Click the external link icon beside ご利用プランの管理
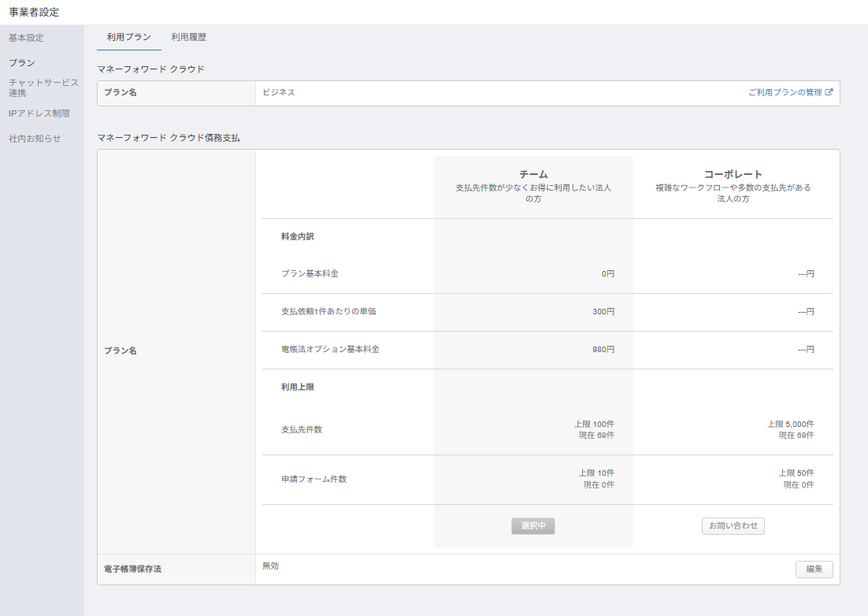868x616 pixels. point(829,92)
